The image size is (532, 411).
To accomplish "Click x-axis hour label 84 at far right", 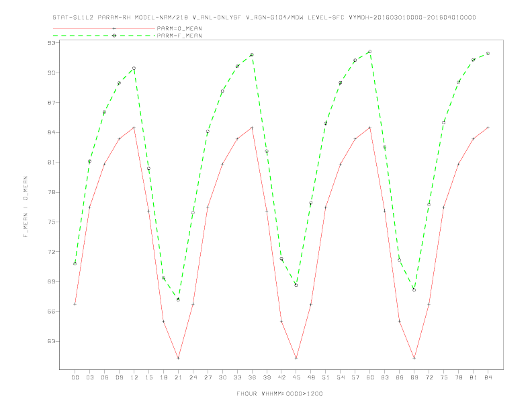I will tap(488, 377).
